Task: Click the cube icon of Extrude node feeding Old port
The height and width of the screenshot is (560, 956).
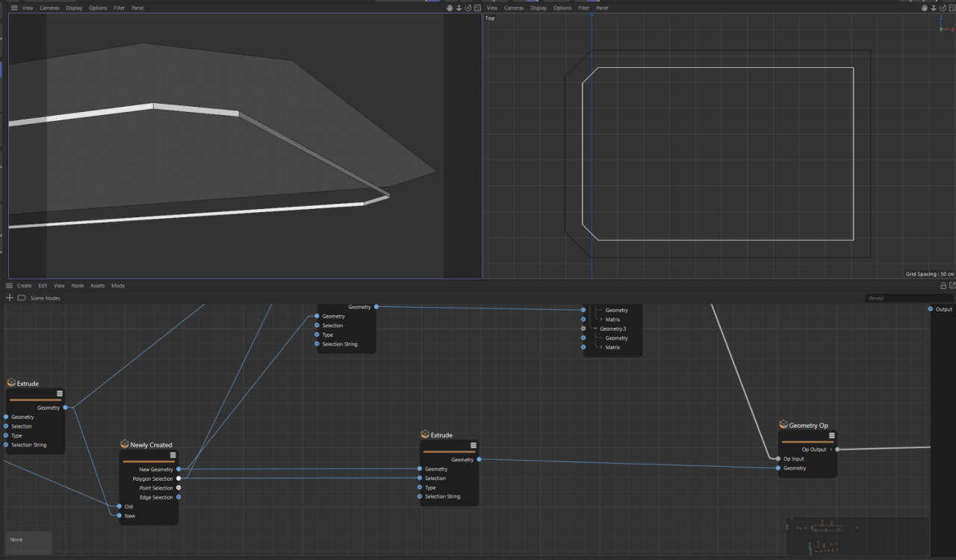Action: [11, 383]
